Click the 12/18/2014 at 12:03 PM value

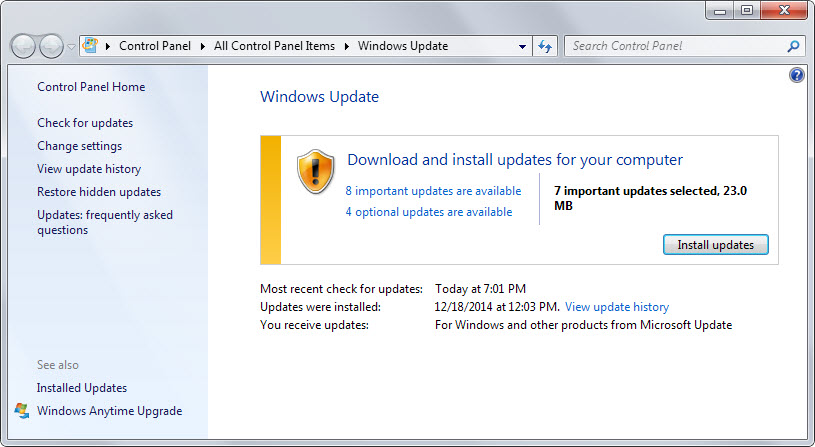pos(497,307)
